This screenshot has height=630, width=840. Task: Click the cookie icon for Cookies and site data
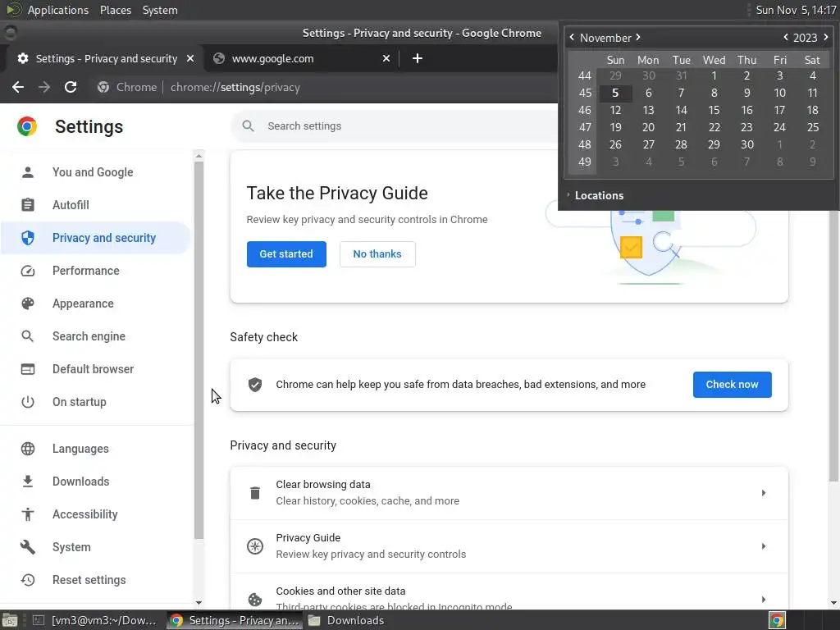coord(255,599)
